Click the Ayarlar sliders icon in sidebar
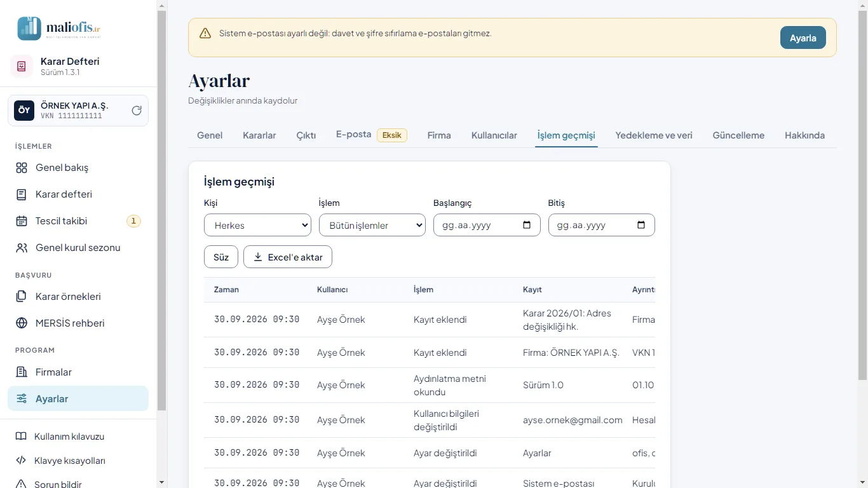Screen dimensions: 868x488 (22, 399)
